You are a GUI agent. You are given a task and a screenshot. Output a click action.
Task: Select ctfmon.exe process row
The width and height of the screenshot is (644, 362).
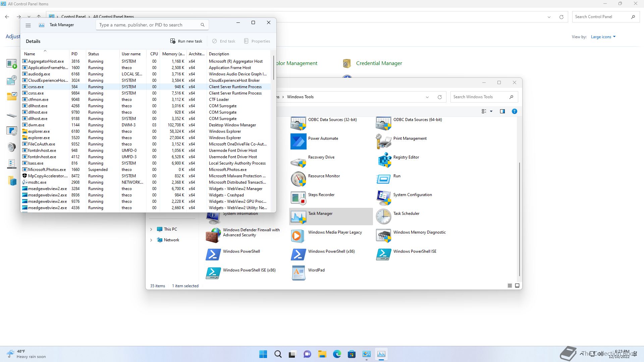point(146,100)
